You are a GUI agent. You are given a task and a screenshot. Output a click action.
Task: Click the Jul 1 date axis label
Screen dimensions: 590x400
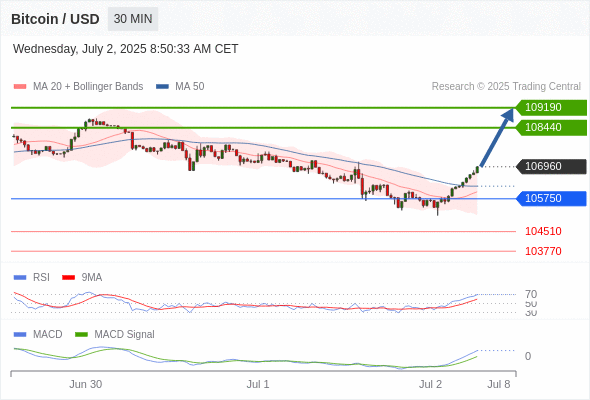pos(258,384)
